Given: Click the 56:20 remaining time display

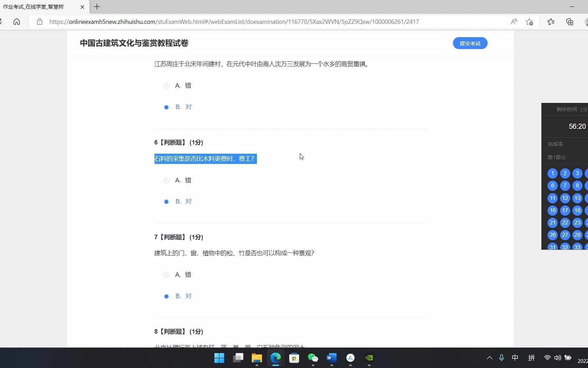Looking at the screenshot, I should pyautogui.click(x=577, y=126).
